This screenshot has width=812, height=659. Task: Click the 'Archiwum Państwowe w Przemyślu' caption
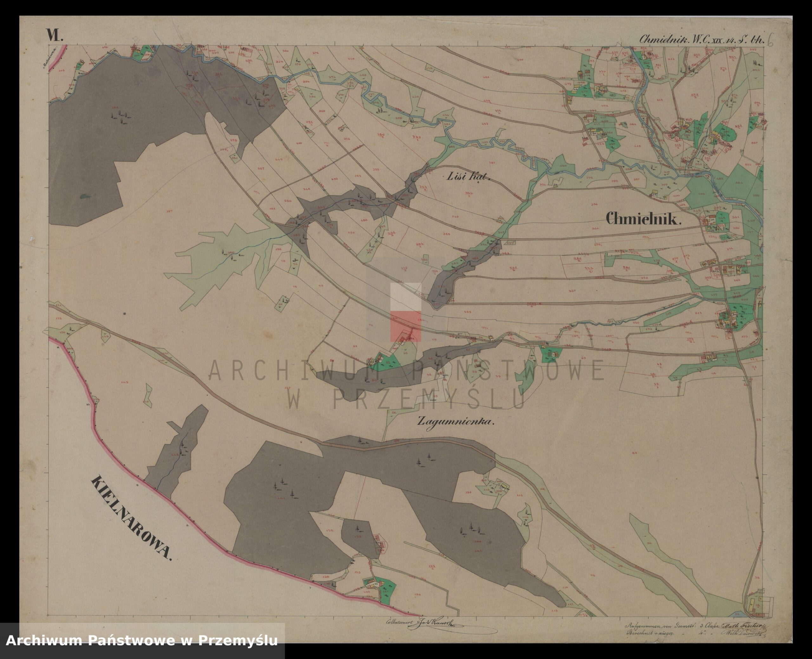pos(142,640)
